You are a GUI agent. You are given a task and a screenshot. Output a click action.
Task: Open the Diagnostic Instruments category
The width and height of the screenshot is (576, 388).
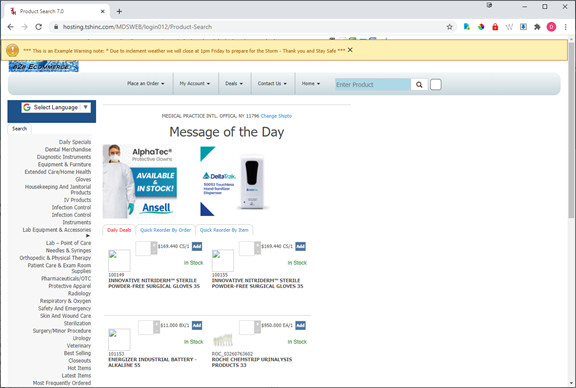coord(64,157)
